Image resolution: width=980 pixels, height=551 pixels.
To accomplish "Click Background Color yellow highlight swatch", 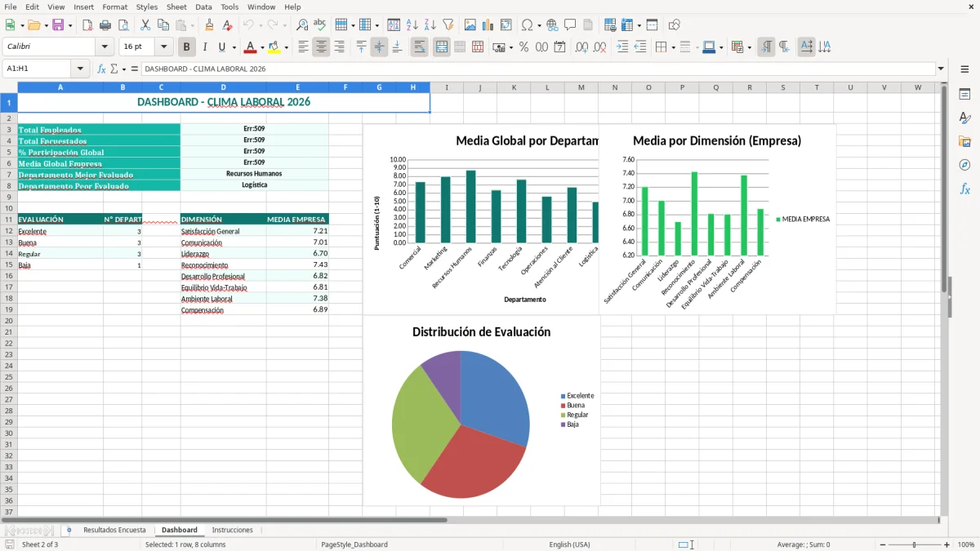I will pyautogui.click(x=274, y=47).
